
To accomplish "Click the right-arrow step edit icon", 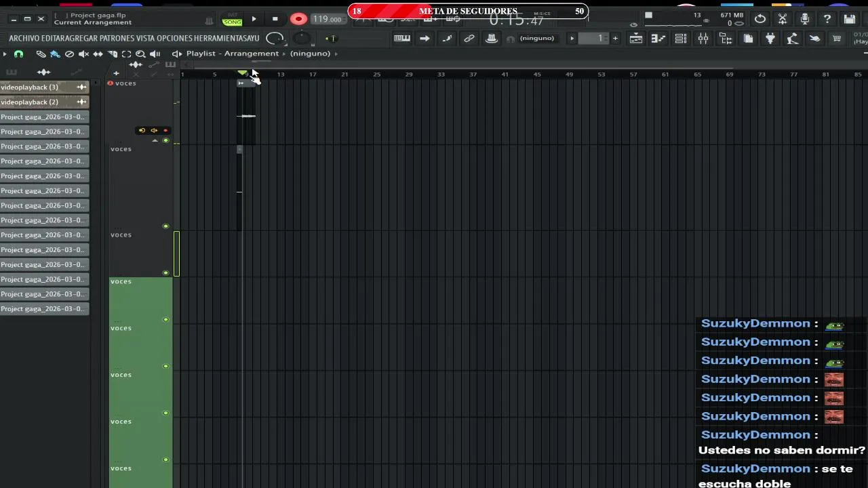I will pyautogui.click(x=425, y=39).
